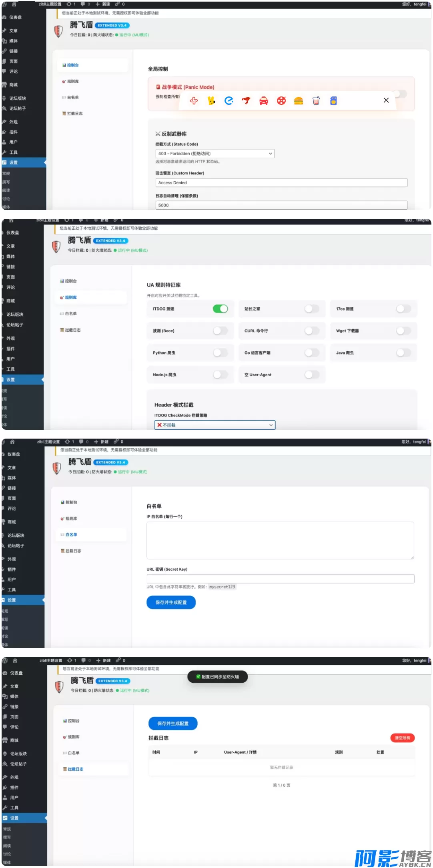Click the red taxi car icon
This screenshot has height=868, width=433.
pos(264,101)
